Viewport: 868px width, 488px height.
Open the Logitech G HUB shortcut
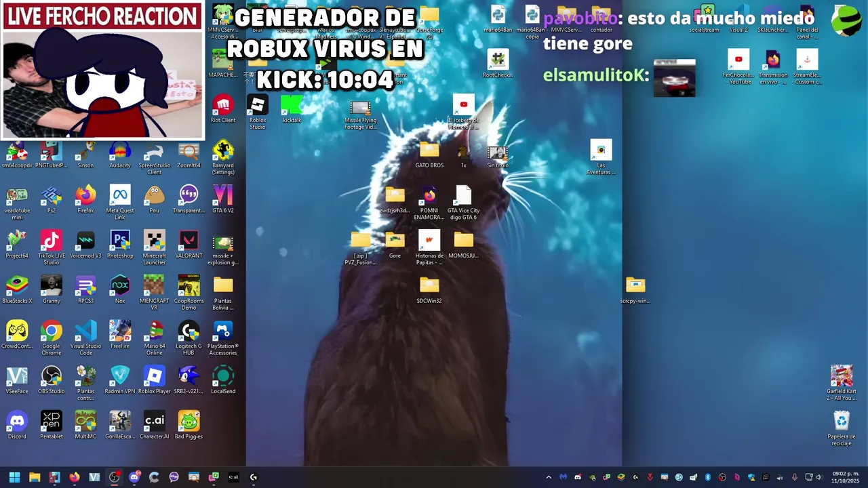tap(189, 339)
